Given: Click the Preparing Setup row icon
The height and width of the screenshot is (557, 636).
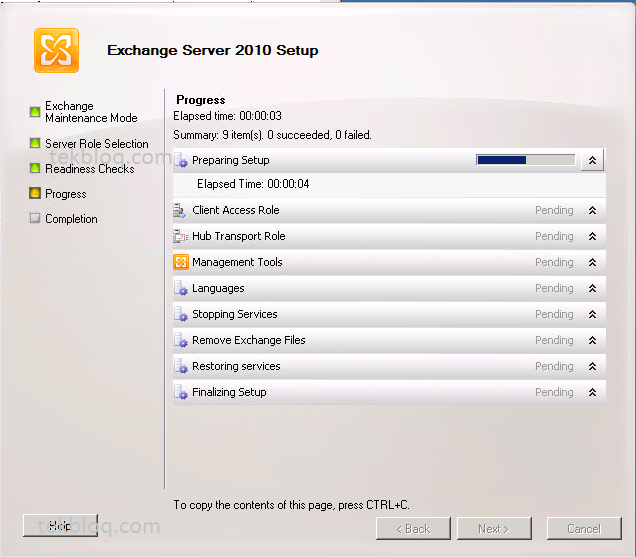Looking at the screenshot, I should point(181,161).
